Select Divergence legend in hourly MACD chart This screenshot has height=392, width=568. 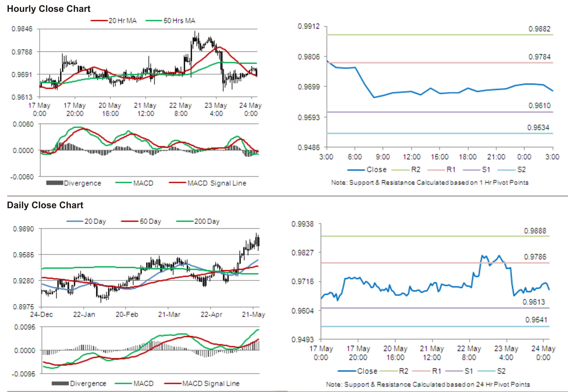pyautogui.click(x=74, y=183)
